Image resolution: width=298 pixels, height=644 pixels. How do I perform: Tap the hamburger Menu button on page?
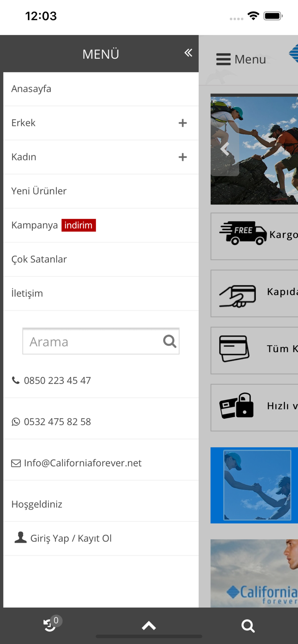tap(241, 59)
